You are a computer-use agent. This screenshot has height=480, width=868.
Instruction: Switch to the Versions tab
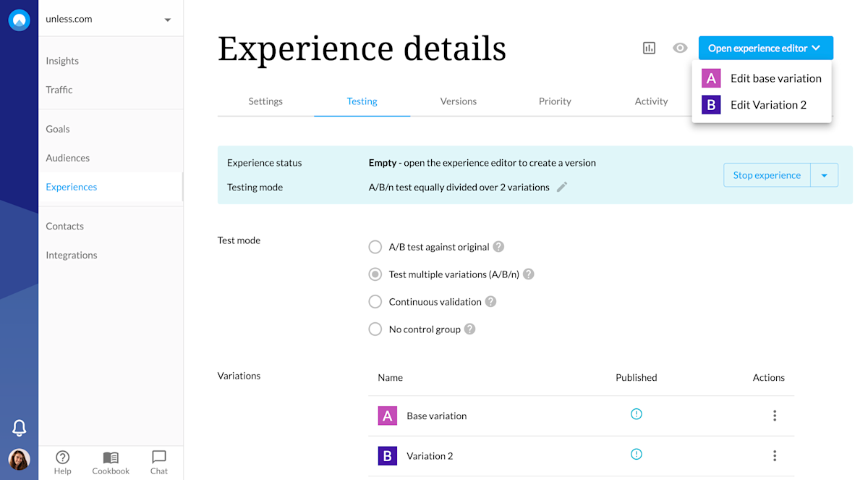pos(459,101)
